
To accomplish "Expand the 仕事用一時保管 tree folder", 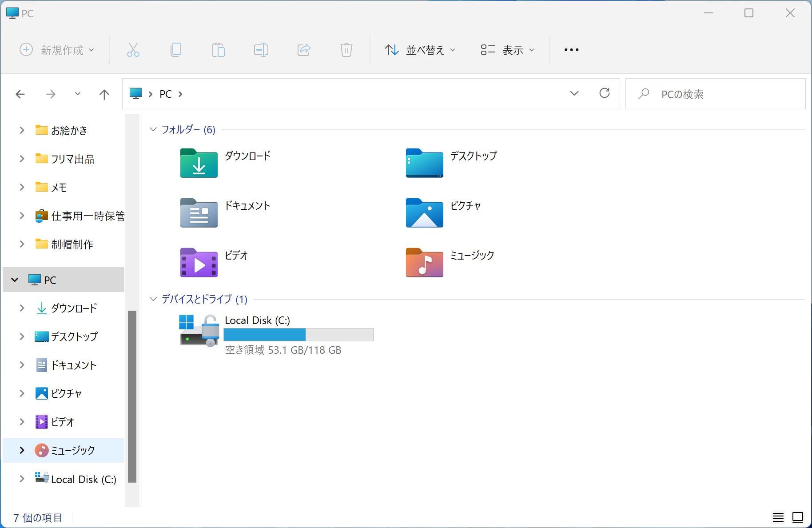I will pos(22,216).
